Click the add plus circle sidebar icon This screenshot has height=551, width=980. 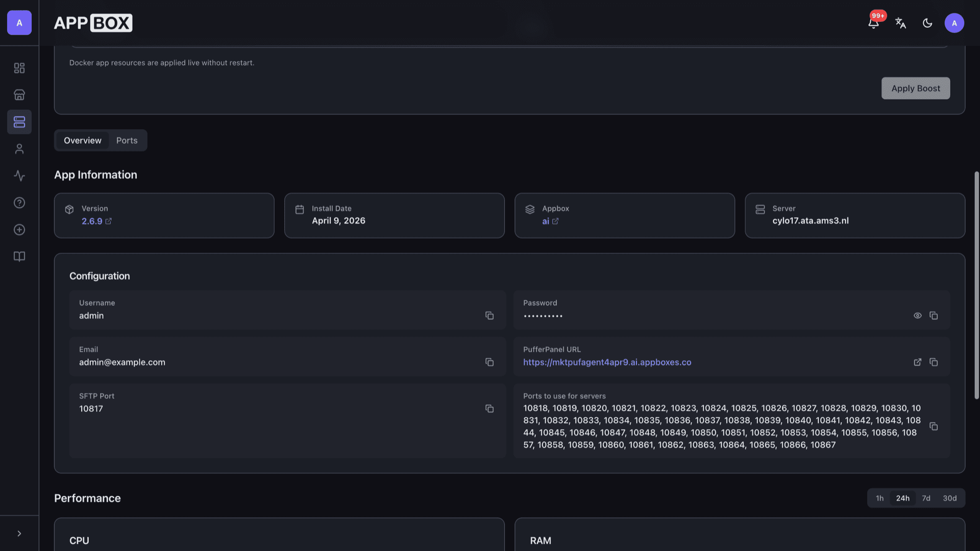19,230
